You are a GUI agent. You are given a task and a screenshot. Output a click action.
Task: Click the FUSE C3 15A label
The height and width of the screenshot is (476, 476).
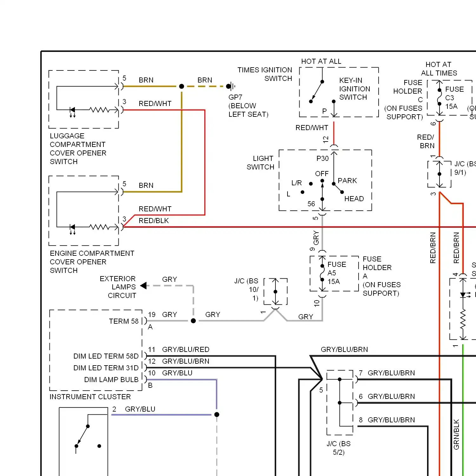click(454, 98)
